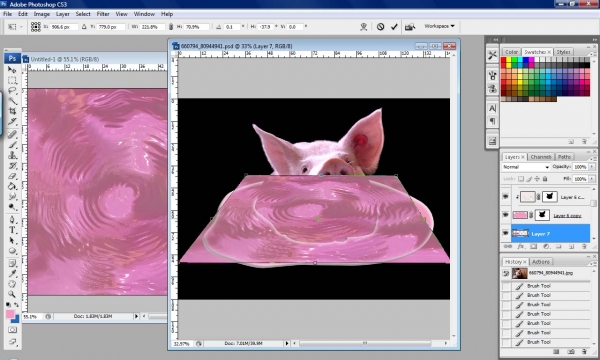This screenshot has height=360, width=600.
Task: Select the Zoom tool
Action: pos(12,294)
